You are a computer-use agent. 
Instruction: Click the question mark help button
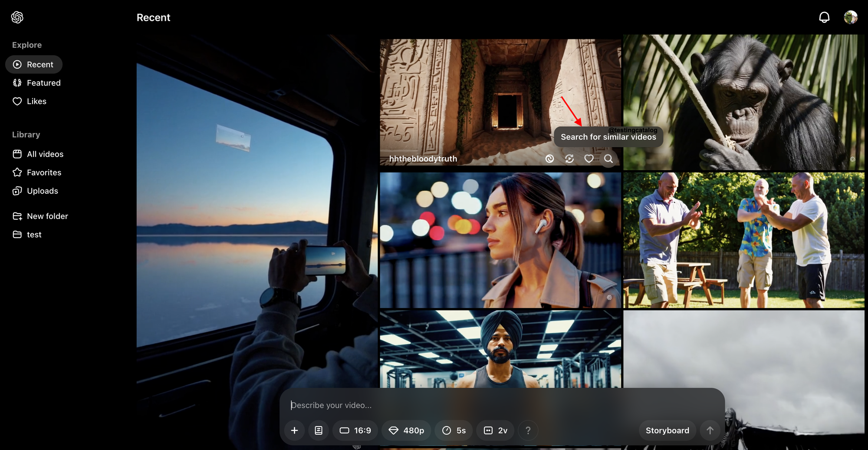[x=528, y=430]
